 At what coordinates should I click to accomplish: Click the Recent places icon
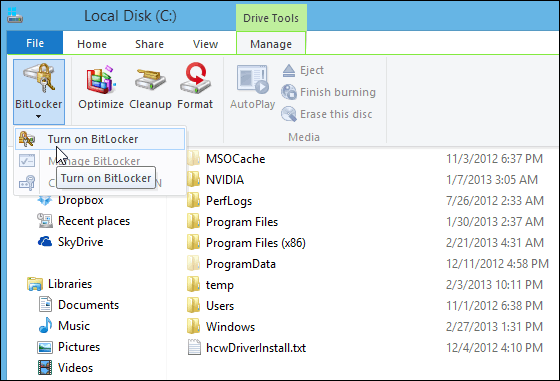pyautogui.click(x=45, y=221)
